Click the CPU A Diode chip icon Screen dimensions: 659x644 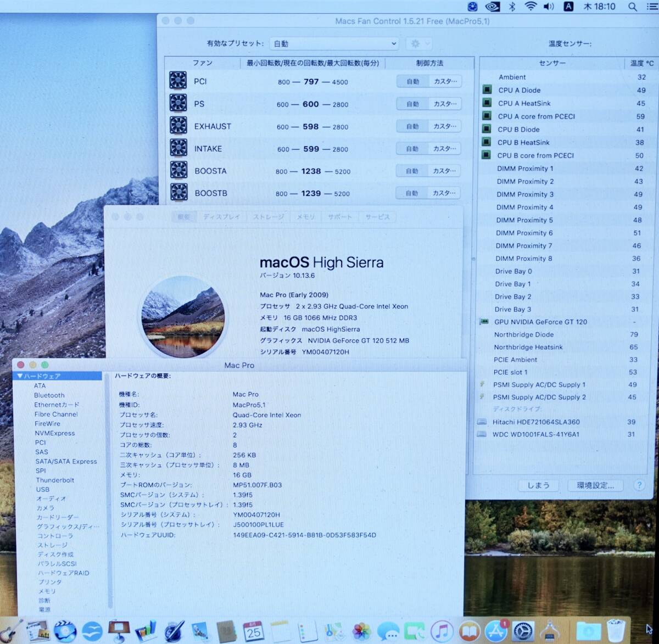[487, 89]
